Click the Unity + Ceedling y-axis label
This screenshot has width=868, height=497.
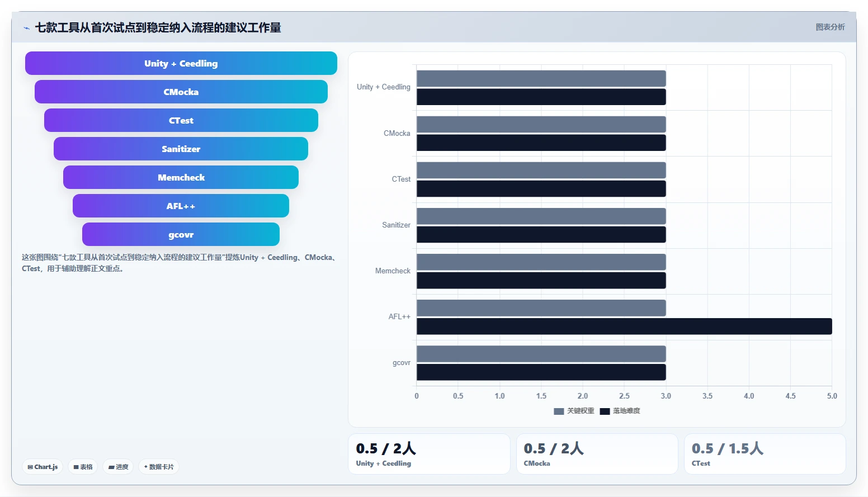(x=384, y=87)
